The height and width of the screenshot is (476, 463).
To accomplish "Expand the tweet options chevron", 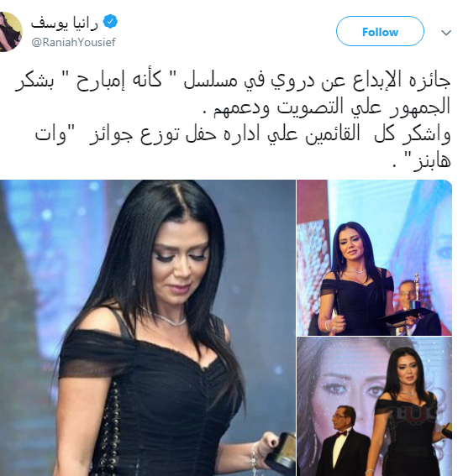I will tap(446, 33).
